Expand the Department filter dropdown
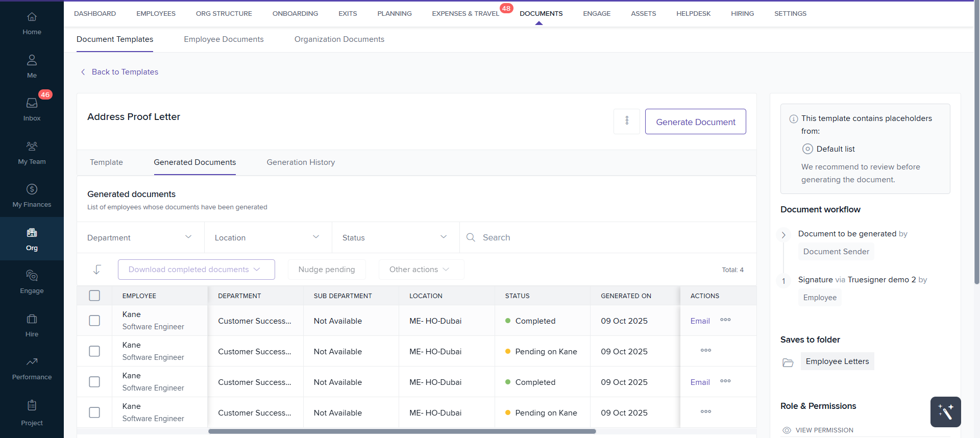The height and width of the screenshot is (438, 980). [x=140, y=237]
